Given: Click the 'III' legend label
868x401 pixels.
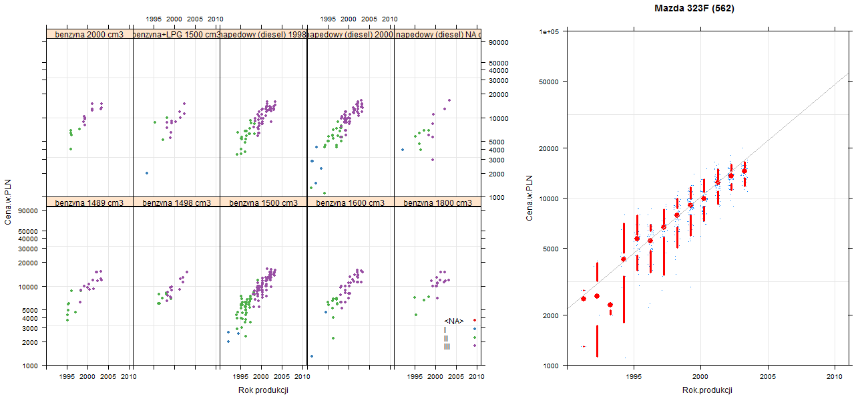Looking at the screenshot, I should tap(447, 346).
